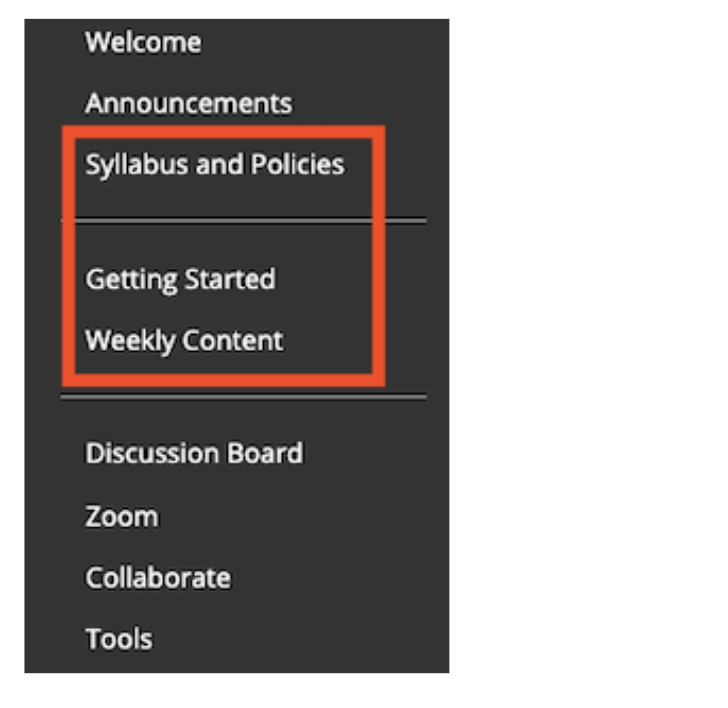
Task: Click the word Policies in the course menu
Action: pos(297,164)
